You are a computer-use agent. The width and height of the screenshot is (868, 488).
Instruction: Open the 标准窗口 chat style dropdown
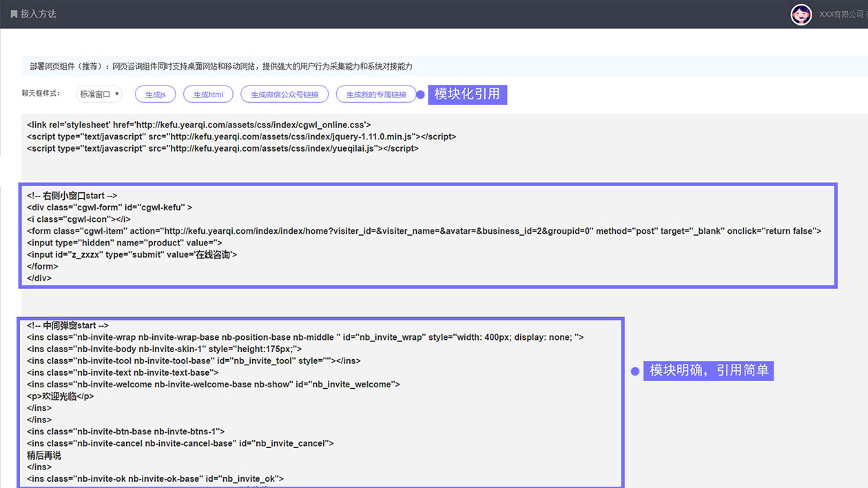point(99,94)
